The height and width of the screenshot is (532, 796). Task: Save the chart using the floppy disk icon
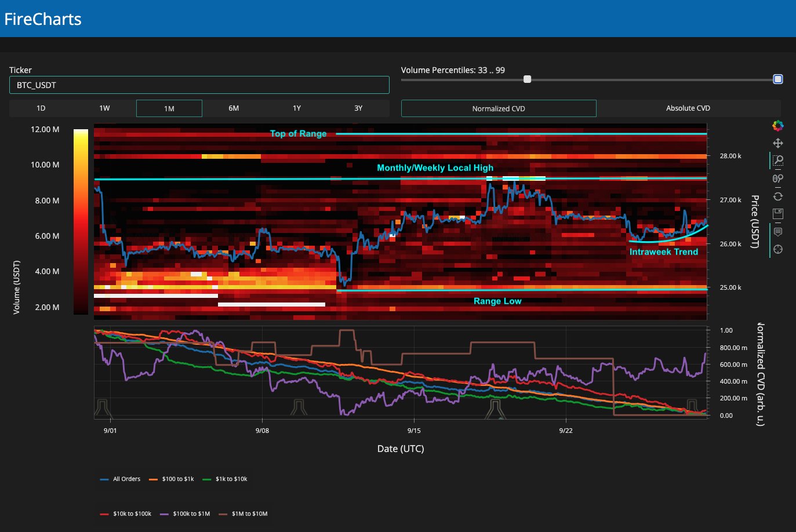click(778, 214)
